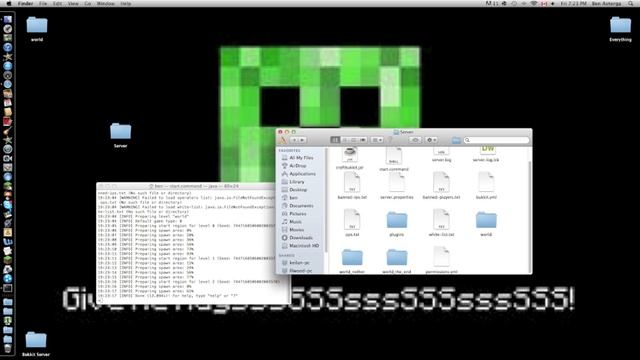This screenshot has height=360, width=640.
Task: Select the banned-ips.txt file
Action: (352, 186)
